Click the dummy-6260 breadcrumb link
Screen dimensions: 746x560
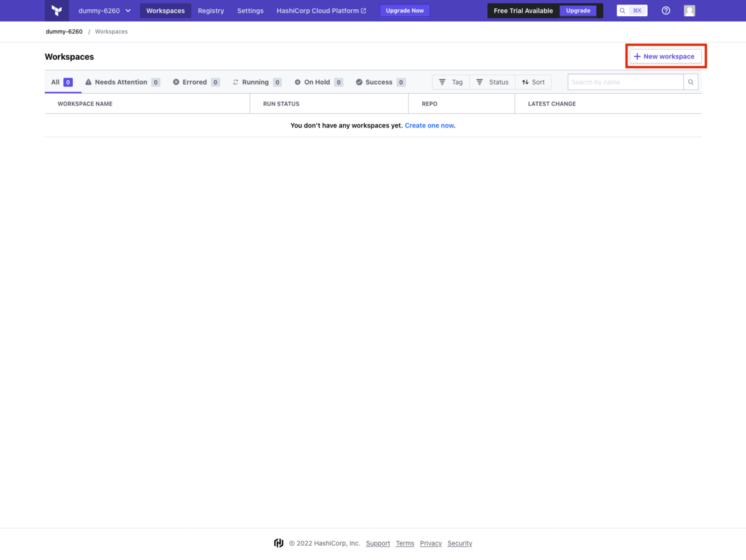(64, 32)
